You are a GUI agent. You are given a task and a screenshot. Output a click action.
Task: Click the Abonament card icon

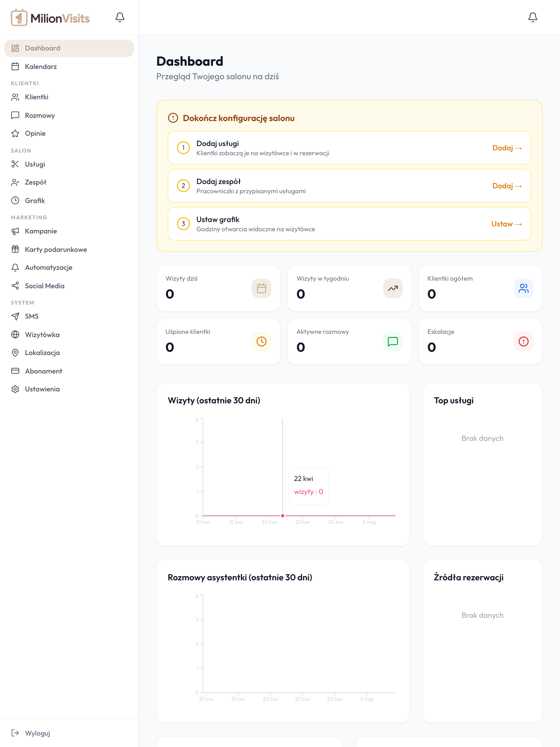pyautogui.click(x=15, y=371)
